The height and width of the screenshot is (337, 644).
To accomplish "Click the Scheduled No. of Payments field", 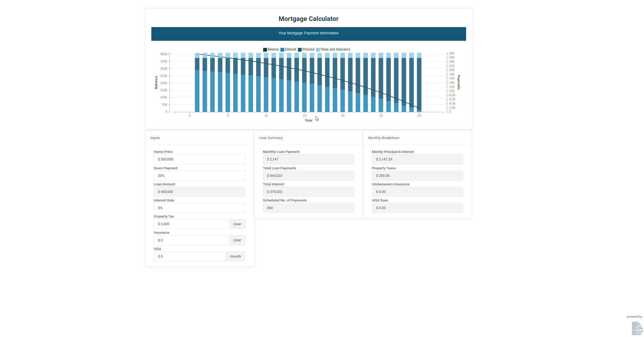I will (x=308, y=208).
